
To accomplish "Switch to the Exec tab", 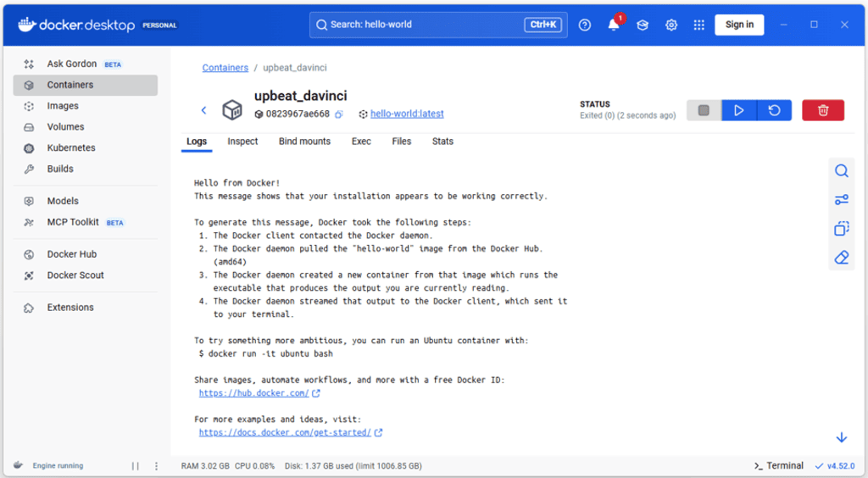I will click(361, 142).
